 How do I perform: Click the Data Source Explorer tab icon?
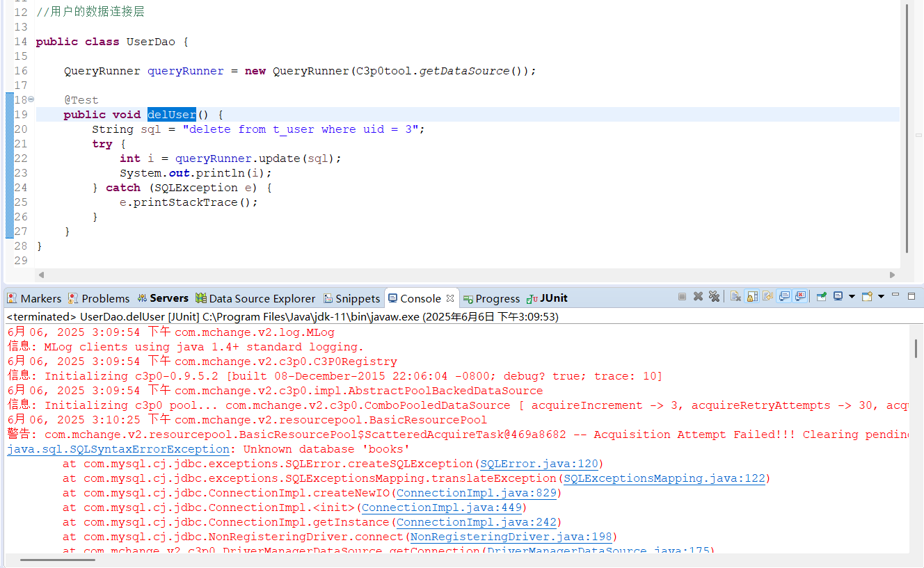[201, 298]
